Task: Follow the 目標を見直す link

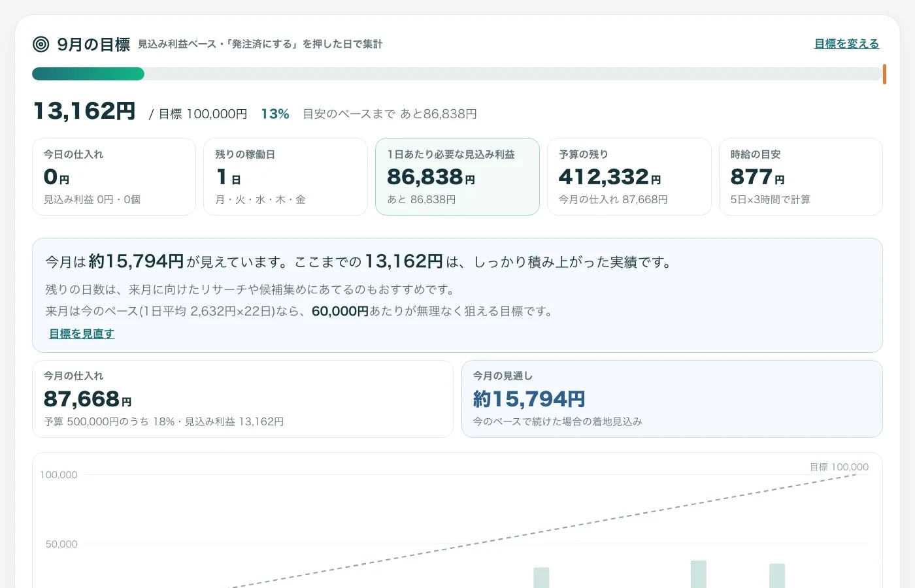Action: pyautogui.click(x=82, y=334)
